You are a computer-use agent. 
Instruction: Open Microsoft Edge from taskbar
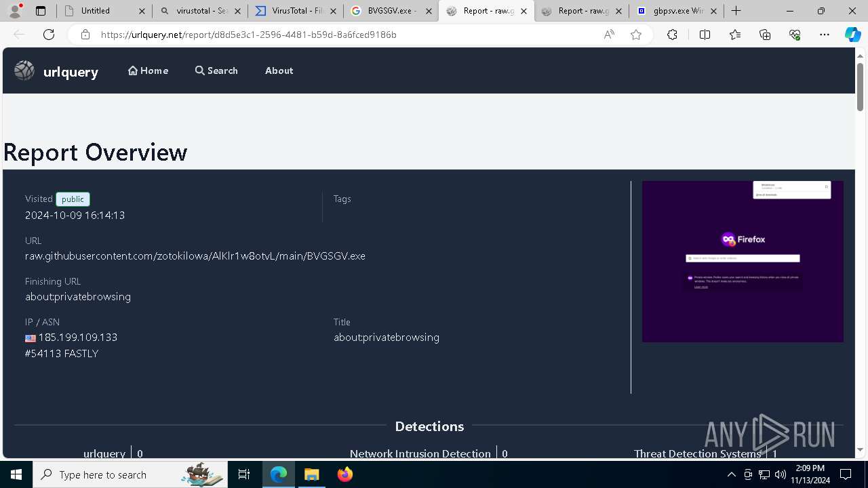[279, 474]
